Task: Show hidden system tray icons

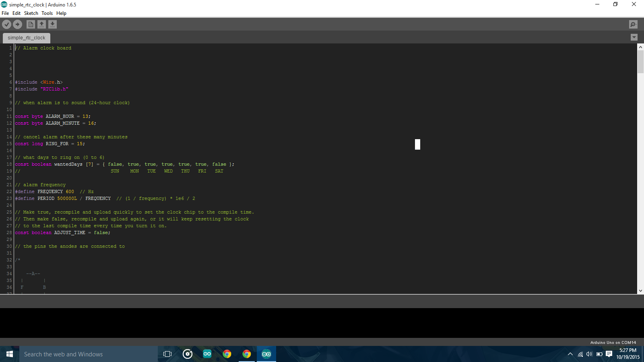Action: coord(570,354)
